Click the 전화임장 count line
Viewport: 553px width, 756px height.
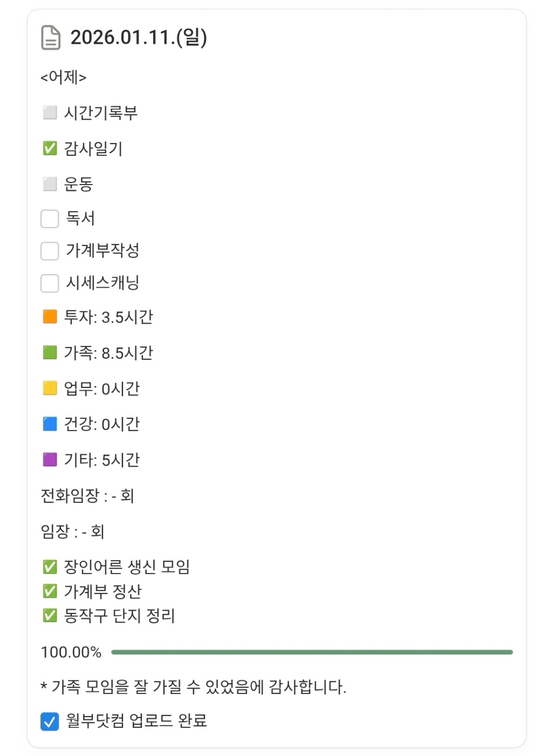[87, 495]
